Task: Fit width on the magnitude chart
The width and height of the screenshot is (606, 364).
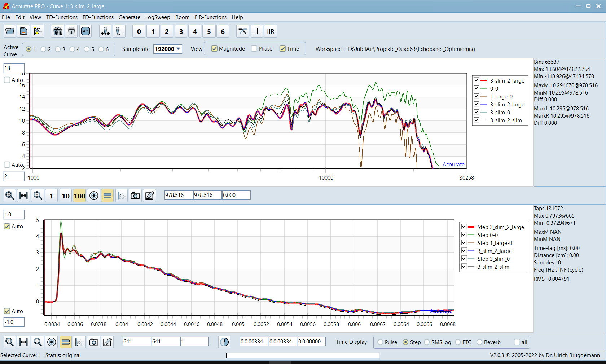Action: click(23, 196)
